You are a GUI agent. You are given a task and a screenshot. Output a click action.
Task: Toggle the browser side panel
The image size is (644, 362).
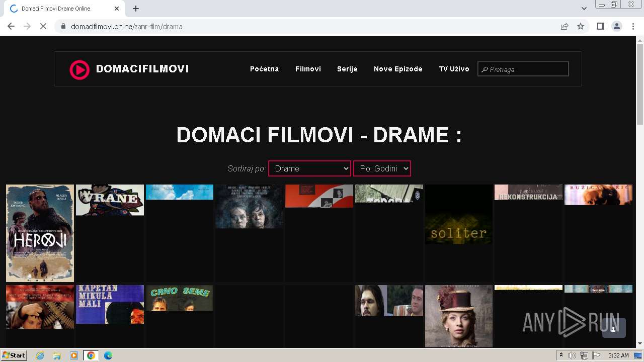[600, 26]
